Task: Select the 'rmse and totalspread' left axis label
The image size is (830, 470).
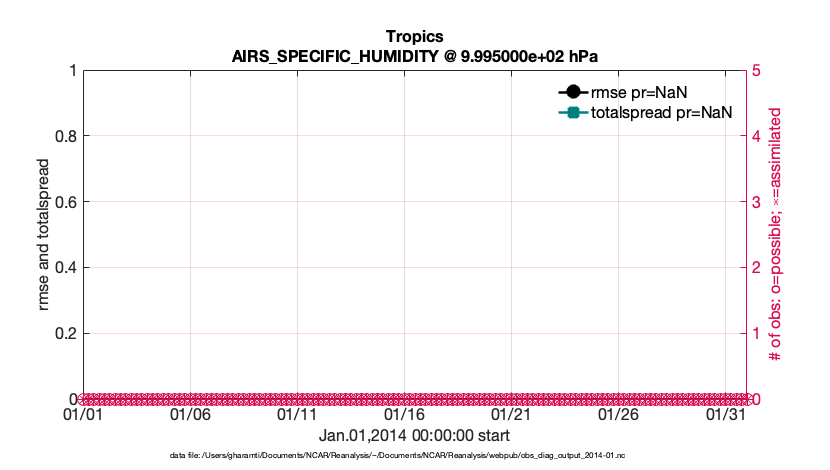Action: 43,234
